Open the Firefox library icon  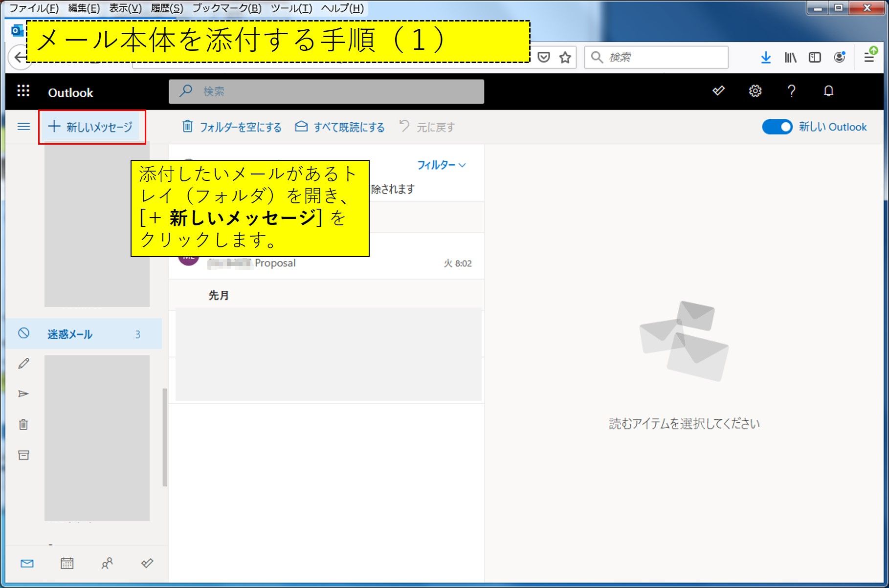791,57
